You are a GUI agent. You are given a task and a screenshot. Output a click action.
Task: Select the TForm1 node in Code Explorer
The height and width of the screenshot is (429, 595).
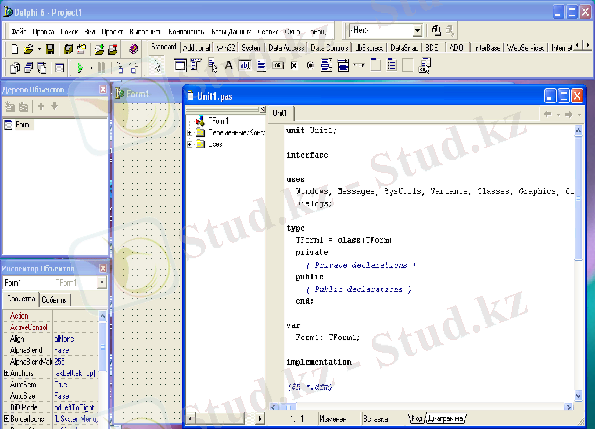tap(219, 121)
